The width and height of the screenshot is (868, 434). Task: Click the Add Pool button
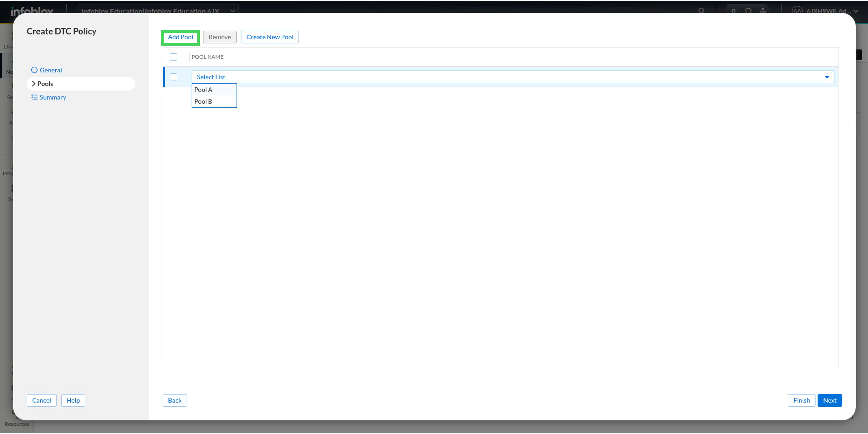tap(180, 37)
